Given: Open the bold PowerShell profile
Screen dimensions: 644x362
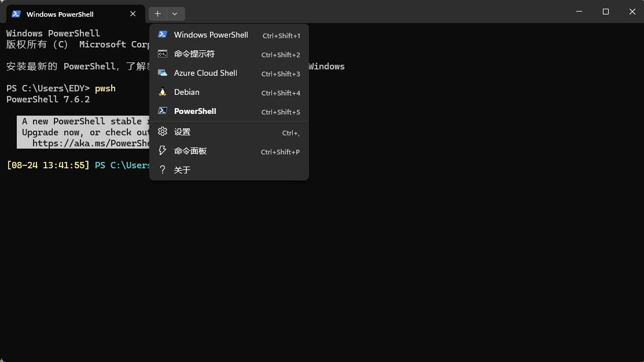Looking at the screenshot, I should (229, 111).
